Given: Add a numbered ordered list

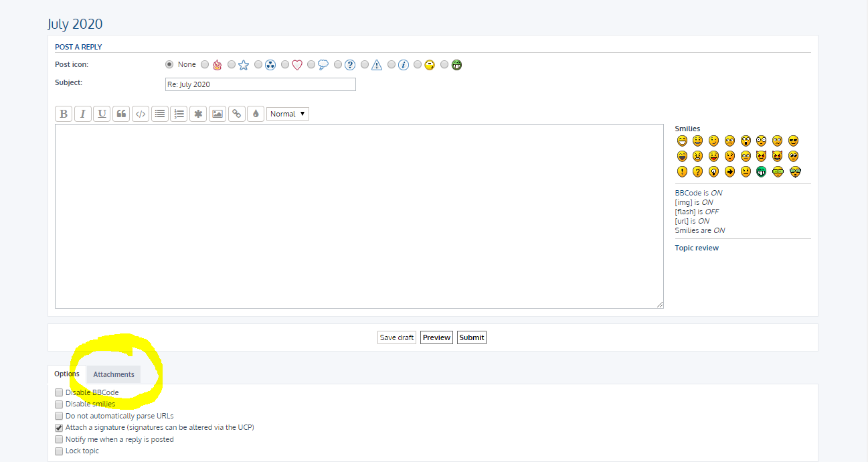Looking at the screenshot, I should pyautogui.click(x=179, y=114).
